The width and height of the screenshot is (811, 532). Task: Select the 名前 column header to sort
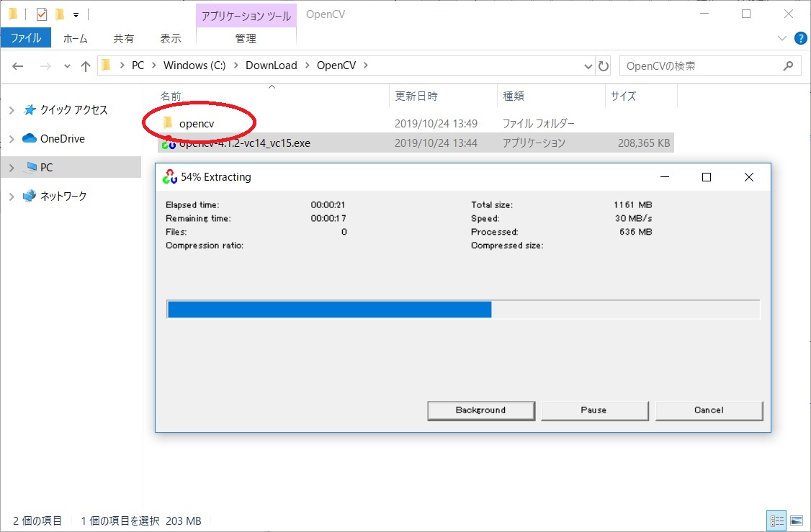coord(171,96)
